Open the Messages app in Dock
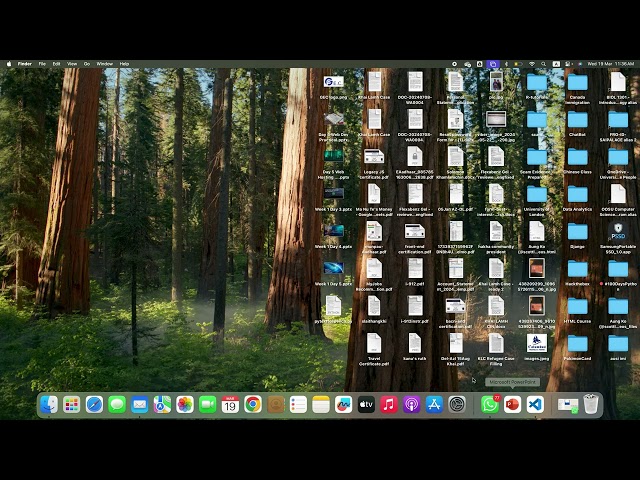Screen dimensions: 640x480 117,404
